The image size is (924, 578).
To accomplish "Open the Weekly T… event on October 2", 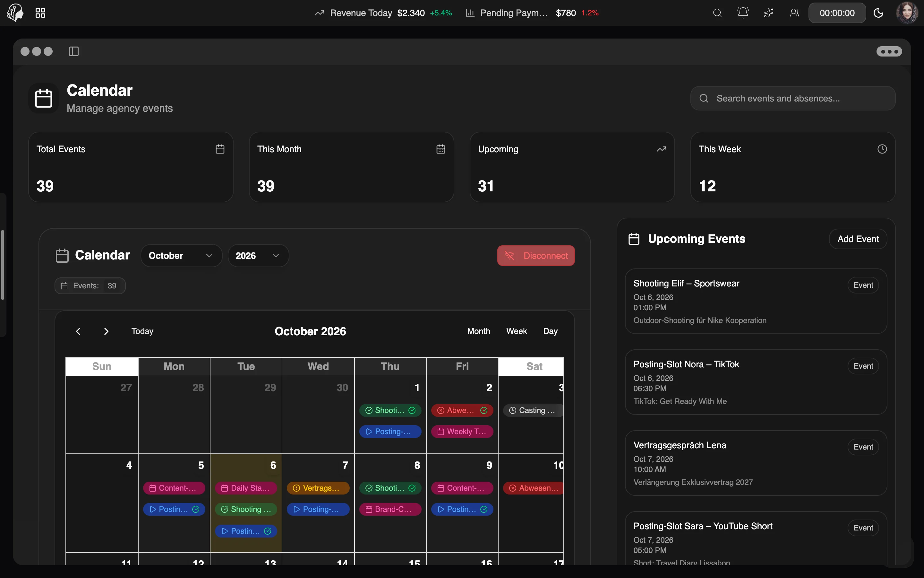I will click(462, 432).
